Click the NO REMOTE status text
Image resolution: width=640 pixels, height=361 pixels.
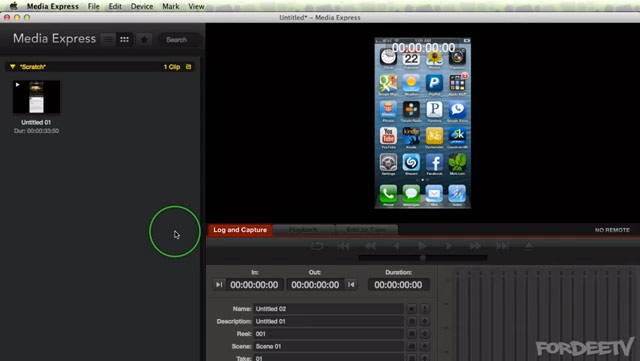click(612, 230)
